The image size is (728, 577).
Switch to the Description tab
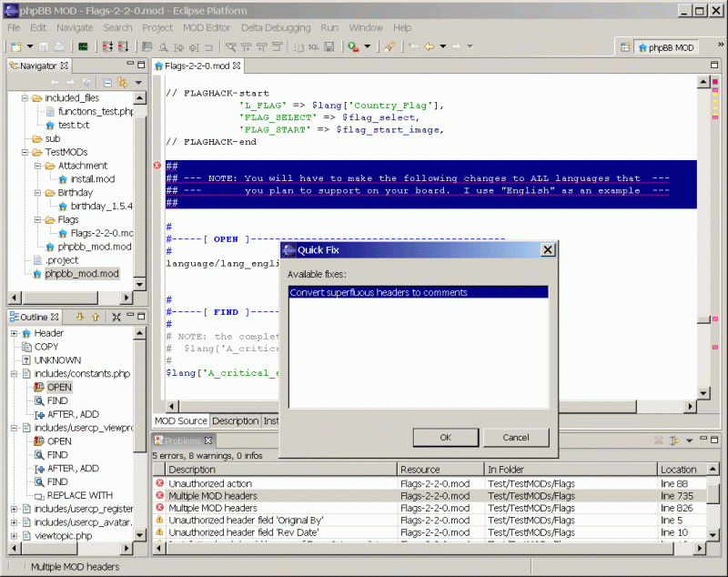235,420
